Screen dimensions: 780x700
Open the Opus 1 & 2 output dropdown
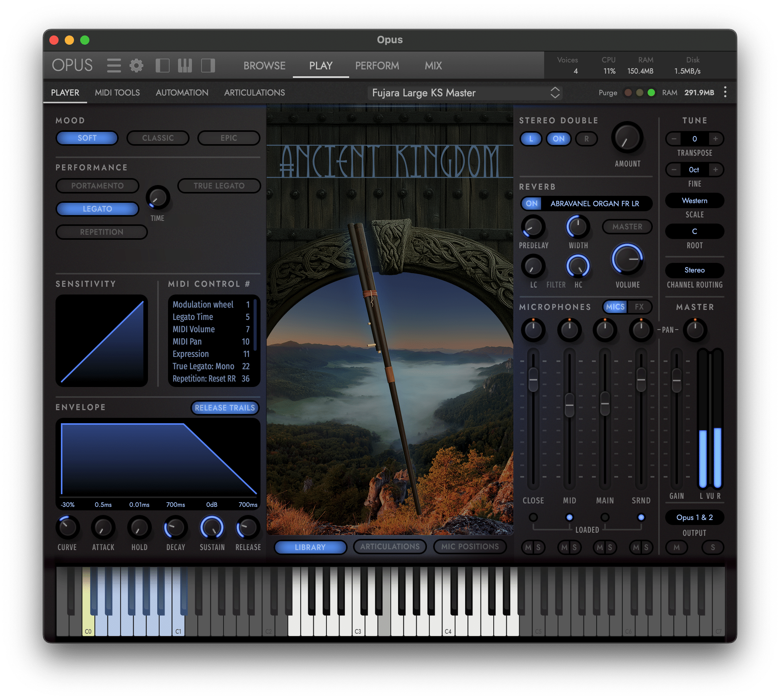point(694,517)
